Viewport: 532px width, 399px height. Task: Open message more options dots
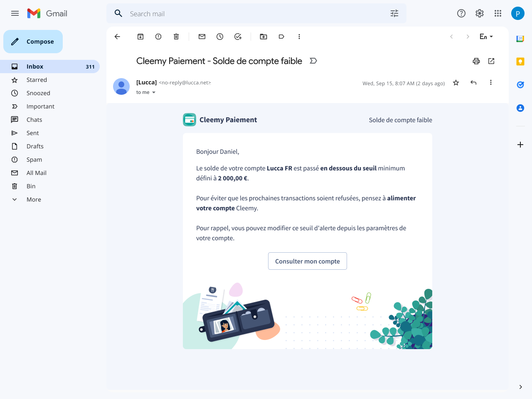pyautogui.click(x=491, y=83)
